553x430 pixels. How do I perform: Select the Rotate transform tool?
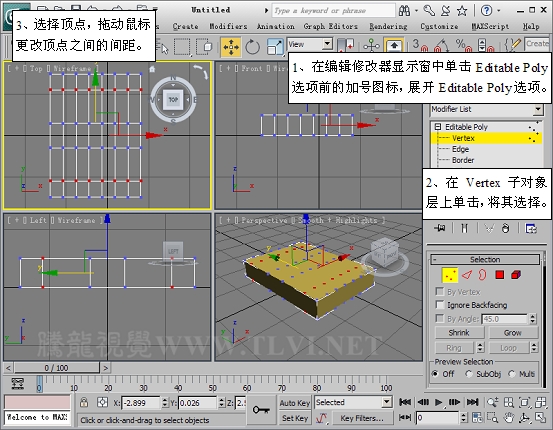(252, 47)
